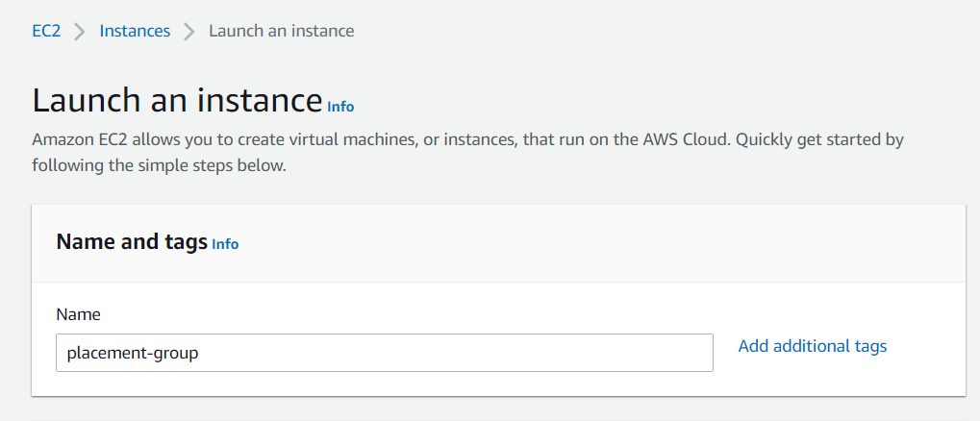The width and height of the screenshot is (980, 421).
Task: Navigate back to the EC2 console home
Action: [46, 31]
